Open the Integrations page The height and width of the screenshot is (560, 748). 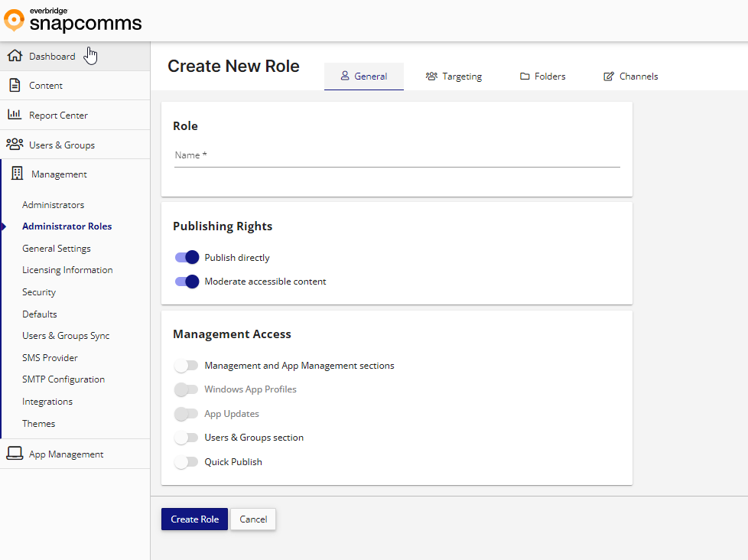[x=47, y=402]
